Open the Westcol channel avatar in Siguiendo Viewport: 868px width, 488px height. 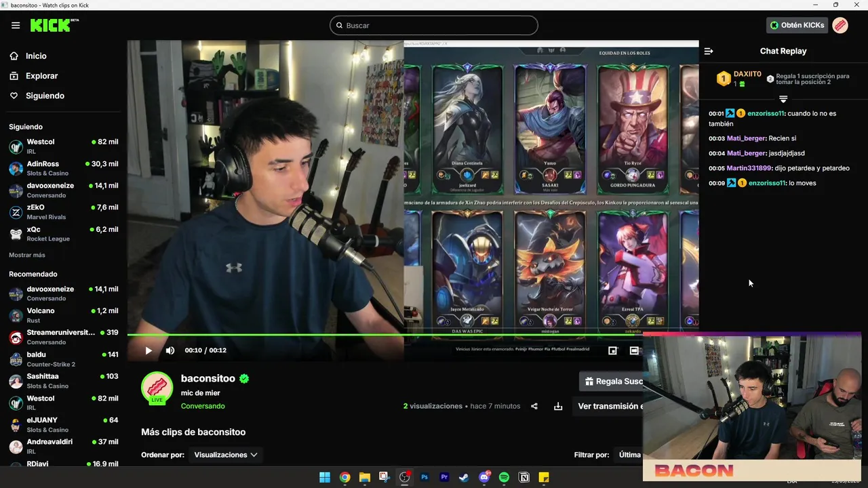click(x=16, y=146)
